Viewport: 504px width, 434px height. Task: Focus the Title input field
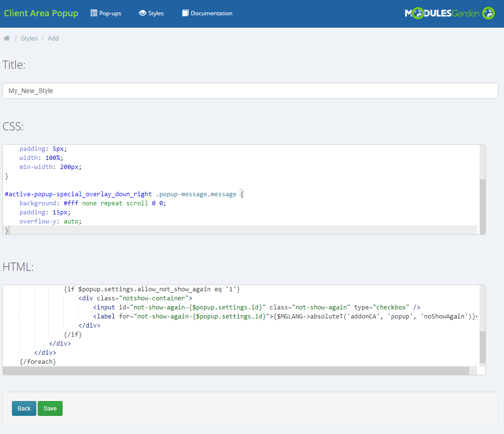pyautogui.click(x=250, y=91)
